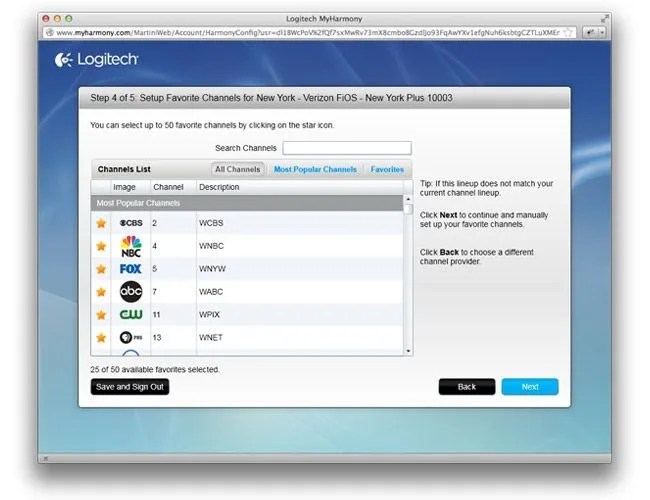Click the CBS channel logo
The height and width of the screenshot is (500, 650).
point(131,223)
